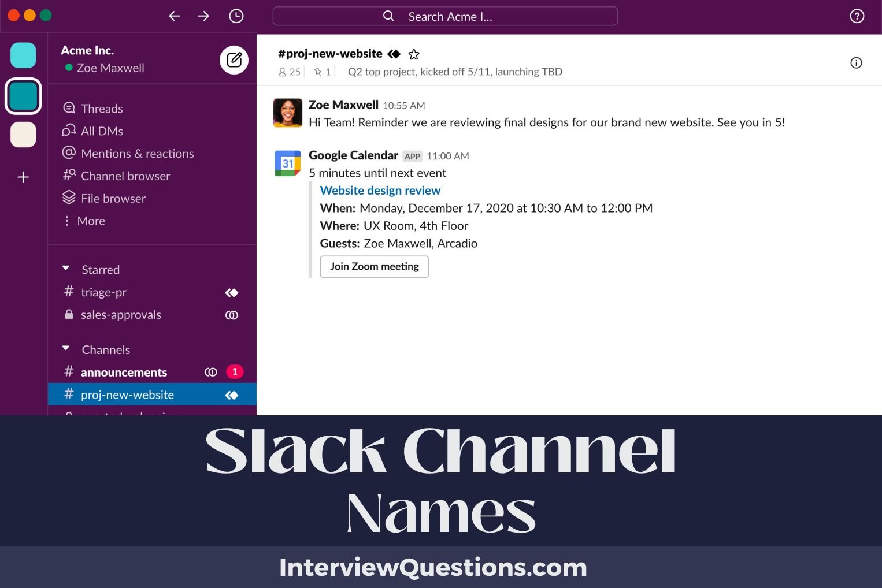Click the announcements unread badge
Screen dimensions: 882x588
point(235,372)
